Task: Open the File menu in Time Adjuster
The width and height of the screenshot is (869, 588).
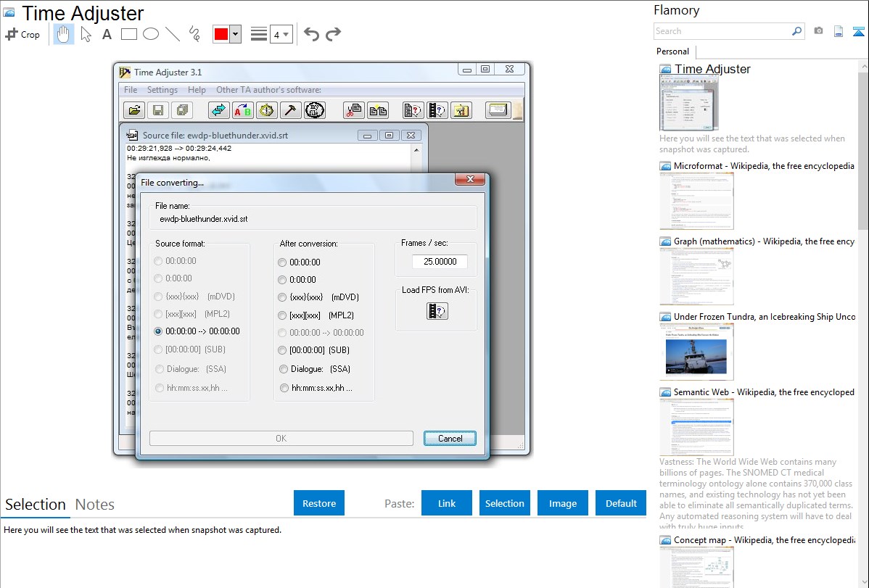Action: (x=131, y=90)
